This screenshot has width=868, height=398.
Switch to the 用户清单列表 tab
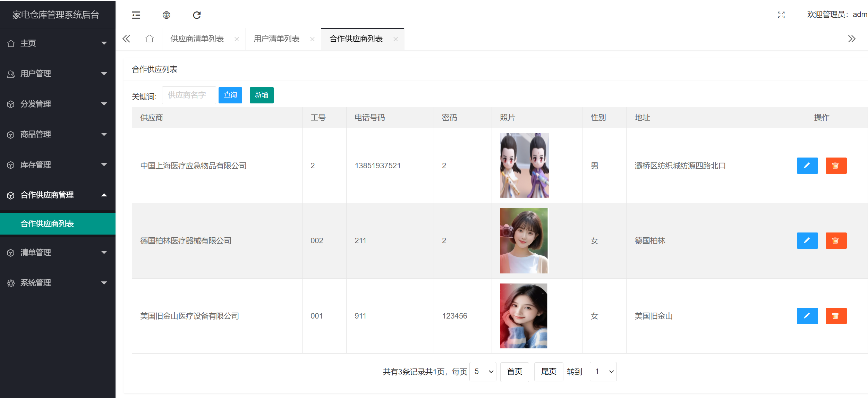point(276,39)
